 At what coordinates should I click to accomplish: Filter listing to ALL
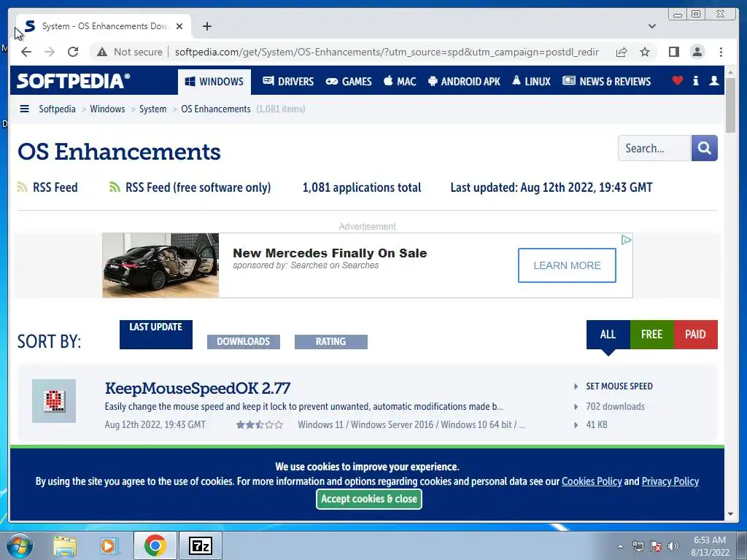pos(608,334)
